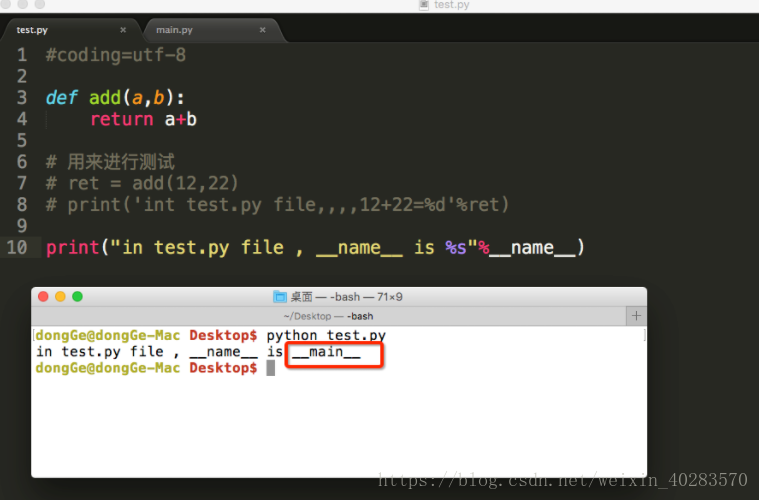Click the 'add' function name on line 3
This screenshot has width=759, height=500.
point(105,98)
